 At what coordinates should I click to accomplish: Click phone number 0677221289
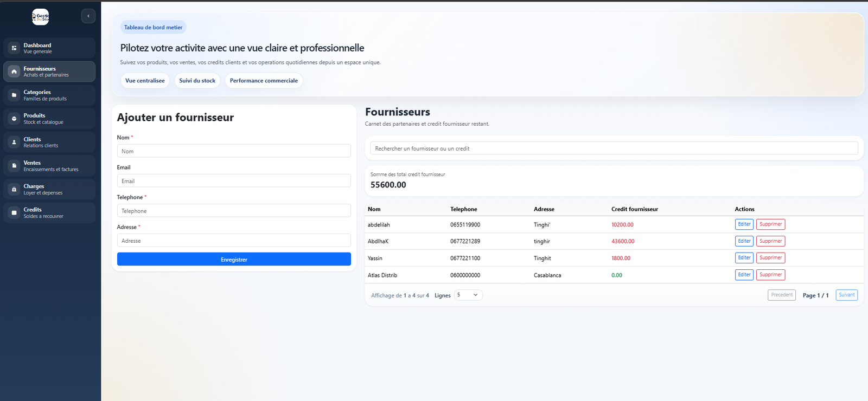click(x=465, y=242)
